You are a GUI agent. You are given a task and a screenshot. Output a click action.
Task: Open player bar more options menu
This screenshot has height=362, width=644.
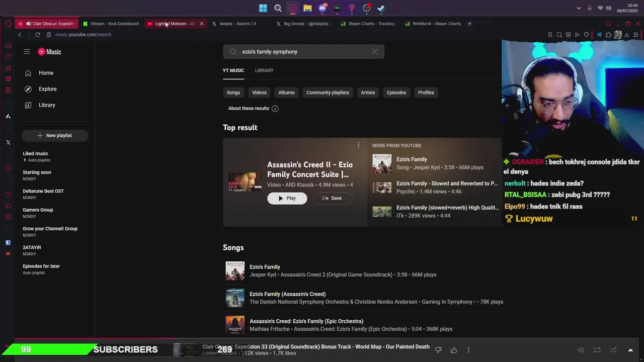tap(468, 350)
